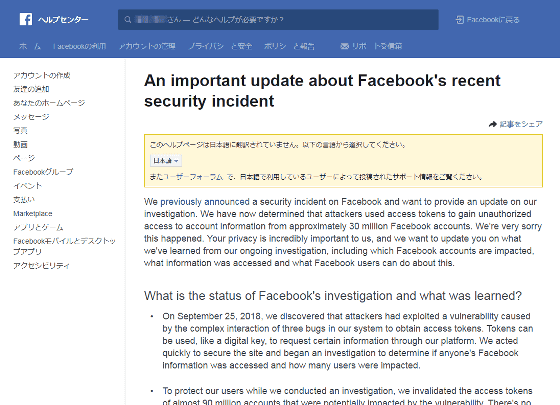Open the Facebookの利用 navigation tab
This screenshot has height=405, width=560.
[79, 46]
